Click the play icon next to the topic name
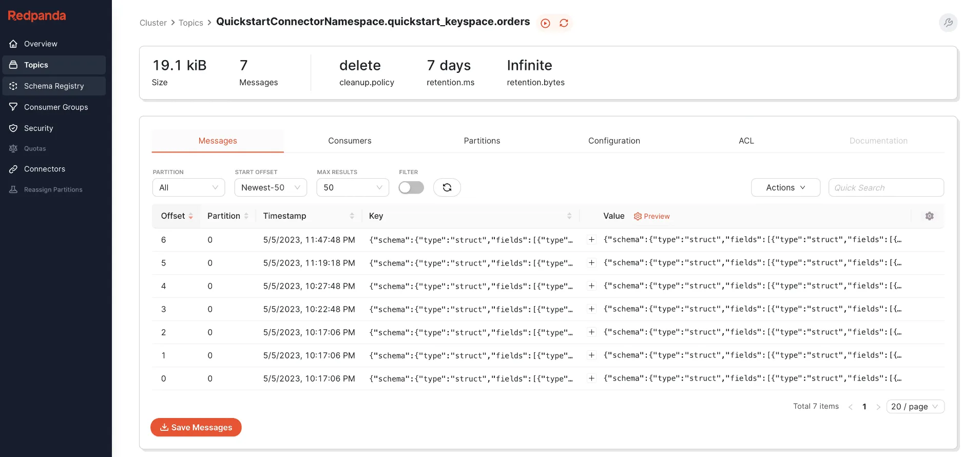Image resolution: width=980 pixels, height=457 pixels. 546,23
